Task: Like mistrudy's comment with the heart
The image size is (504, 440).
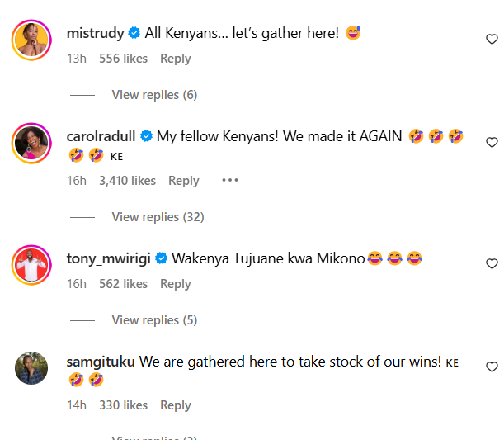Action: click(492, 39)
